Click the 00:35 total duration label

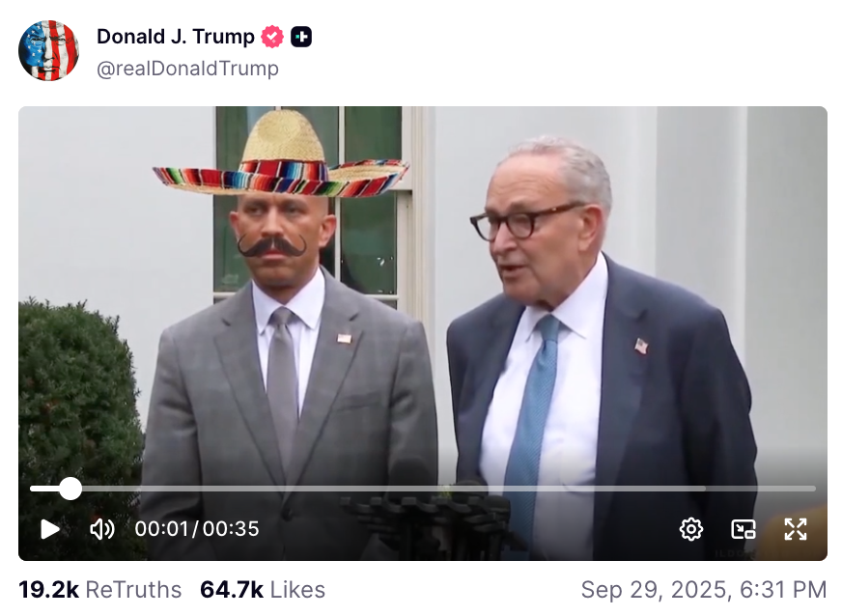pyautogui.click(x=231, y=529)
